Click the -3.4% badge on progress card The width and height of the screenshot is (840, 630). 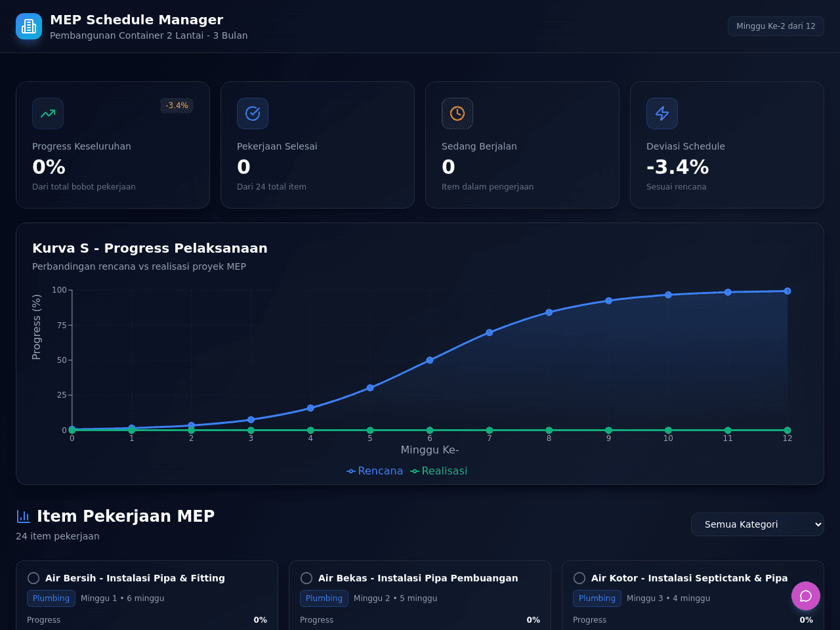177,106
